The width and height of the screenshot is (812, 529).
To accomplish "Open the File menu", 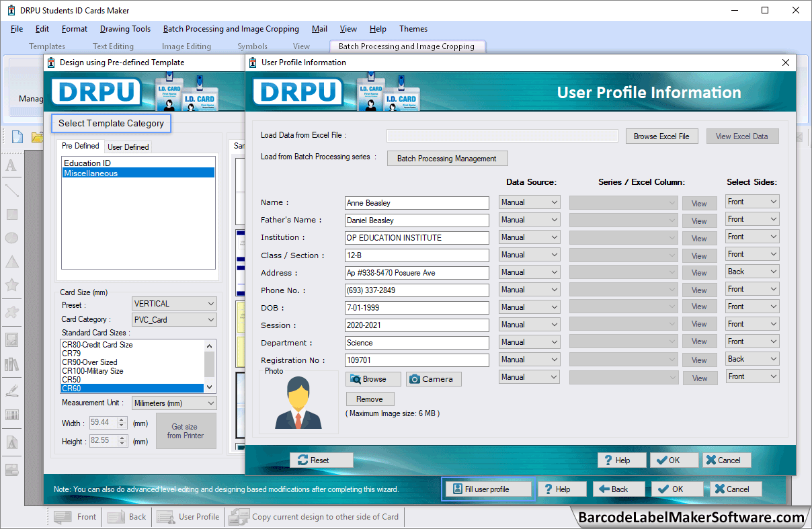I will tap(17, 29).
